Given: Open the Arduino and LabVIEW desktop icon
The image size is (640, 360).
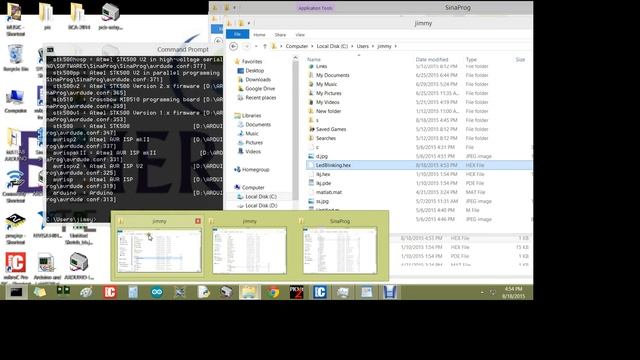Looking at the screenshot, I should tap(47, 267).
